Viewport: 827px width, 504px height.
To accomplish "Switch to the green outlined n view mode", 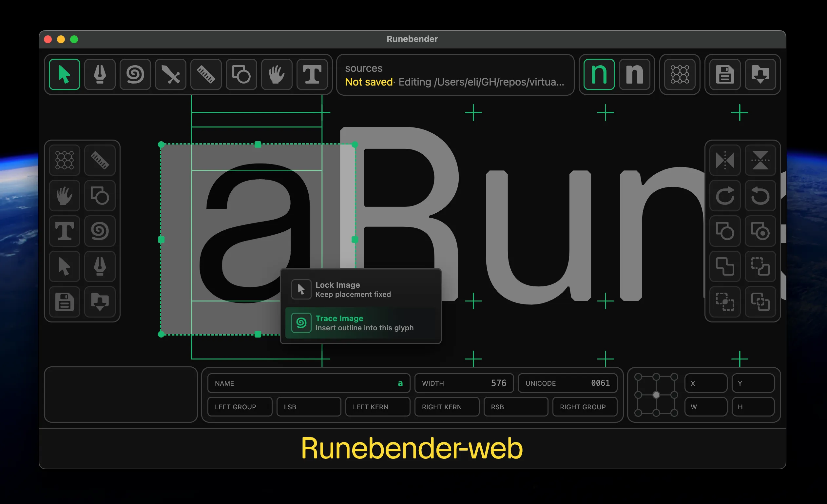I will point(599,74).
